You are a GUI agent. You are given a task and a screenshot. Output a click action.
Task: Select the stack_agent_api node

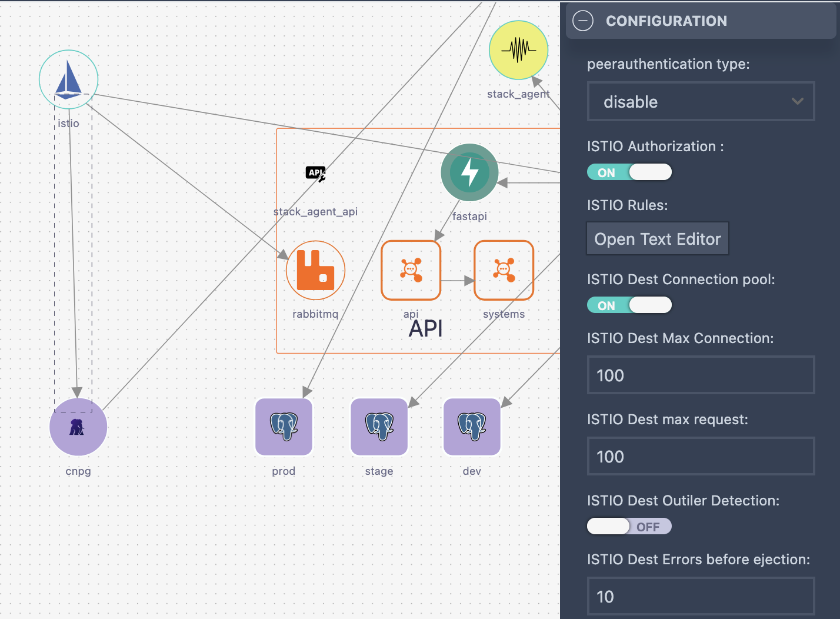point(315,174)
